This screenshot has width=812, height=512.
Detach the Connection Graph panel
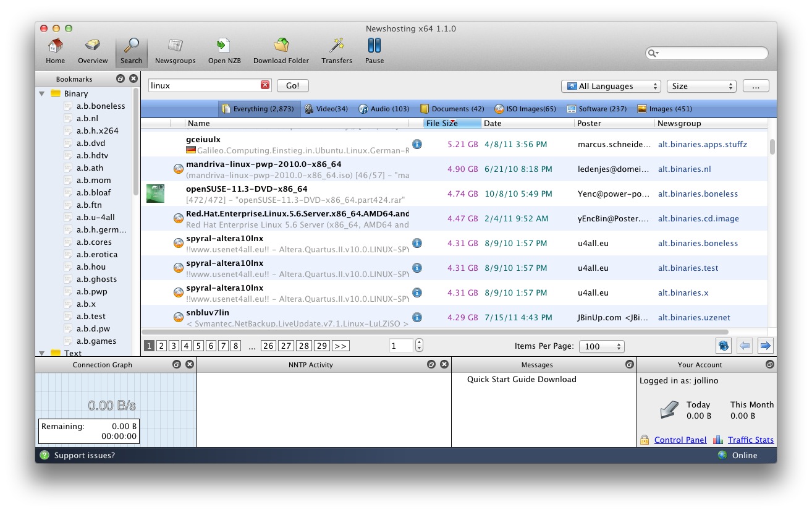pyautogui.click(x=177, y=365)
